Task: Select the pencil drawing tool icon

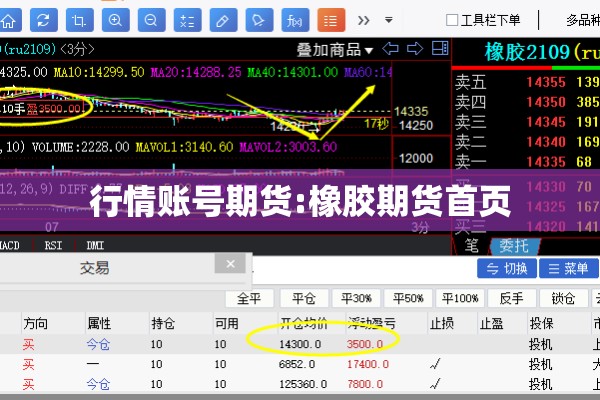Action: [x=223, y=20]
